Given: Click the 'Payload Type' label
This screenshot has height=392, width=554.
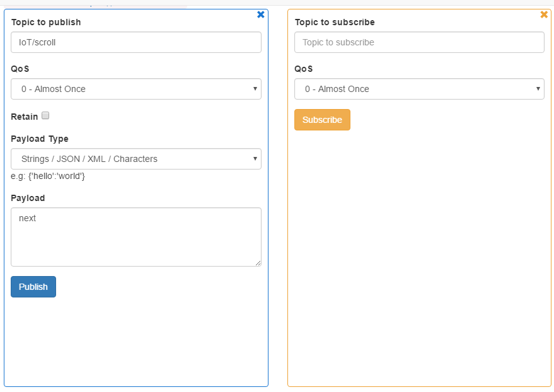Looking at the screenshot, I should [40, 139].
